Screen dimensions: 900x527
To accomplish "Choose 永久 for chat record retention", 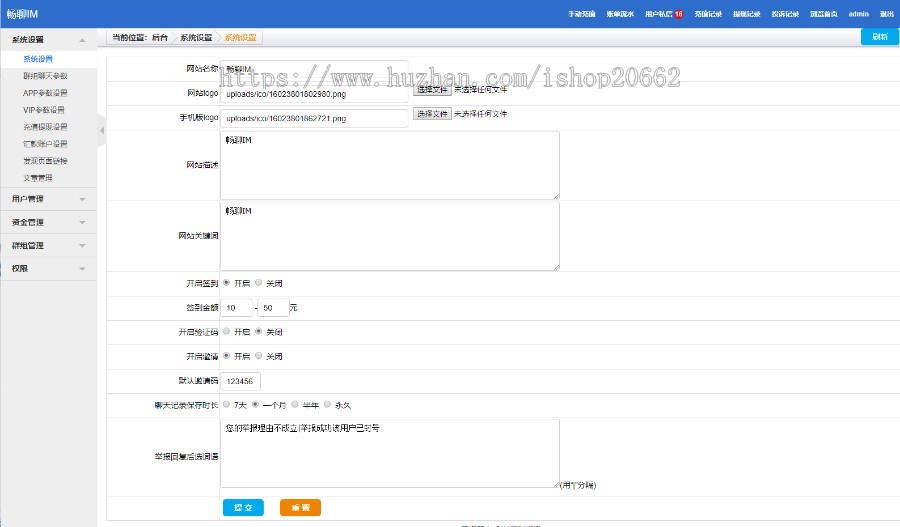I will (327, 405).
